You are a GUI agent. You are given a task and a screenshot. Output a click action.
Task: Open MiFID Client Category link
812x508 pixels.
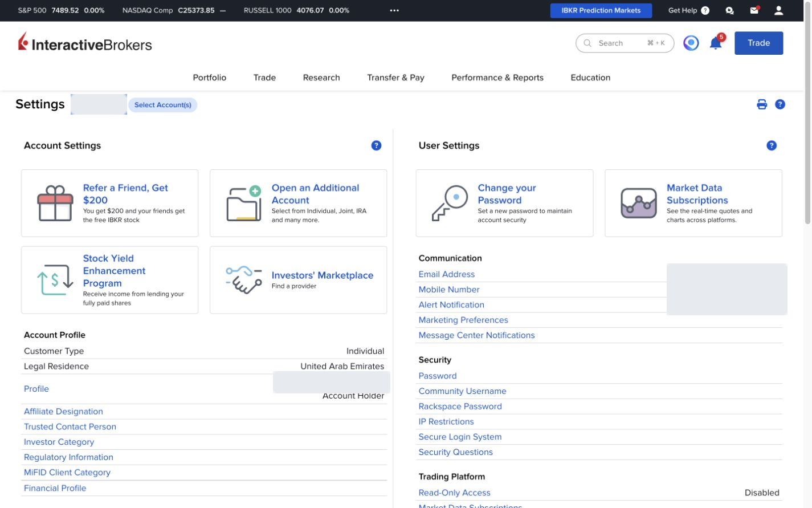[x=67, y=473]
